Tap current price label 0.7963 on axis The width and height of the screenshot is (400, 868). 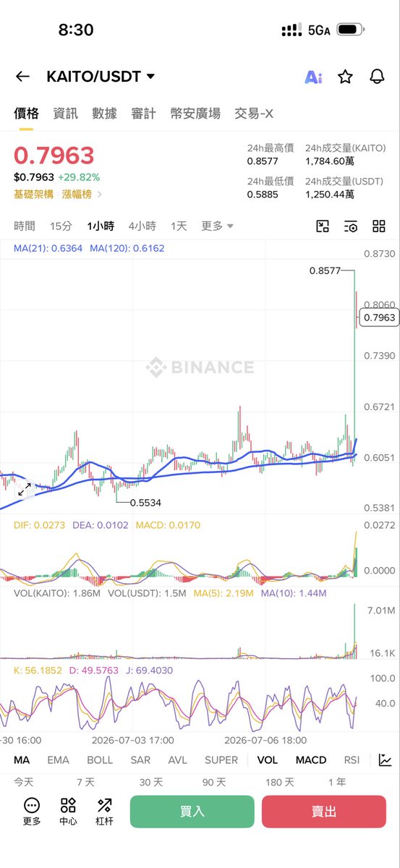(379, 317)
